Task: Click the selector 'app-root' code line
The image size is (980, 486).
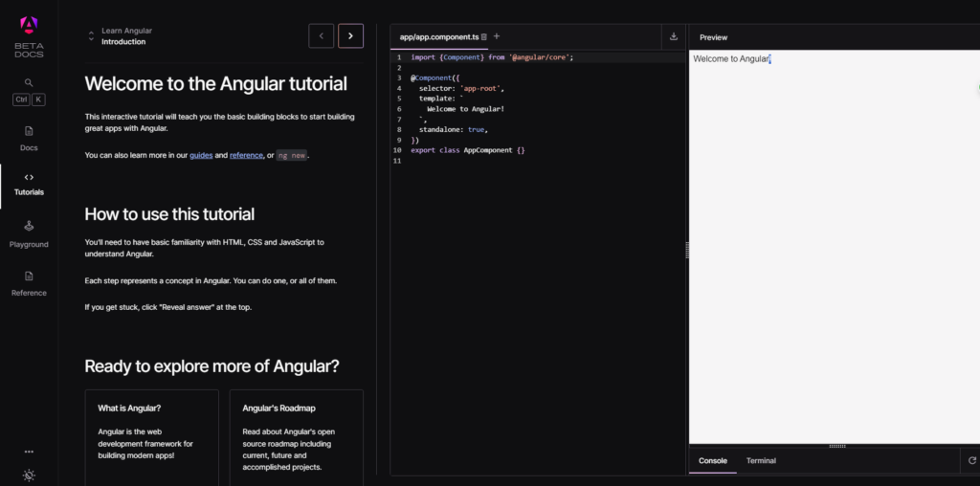Action: (x=461, y=88)
